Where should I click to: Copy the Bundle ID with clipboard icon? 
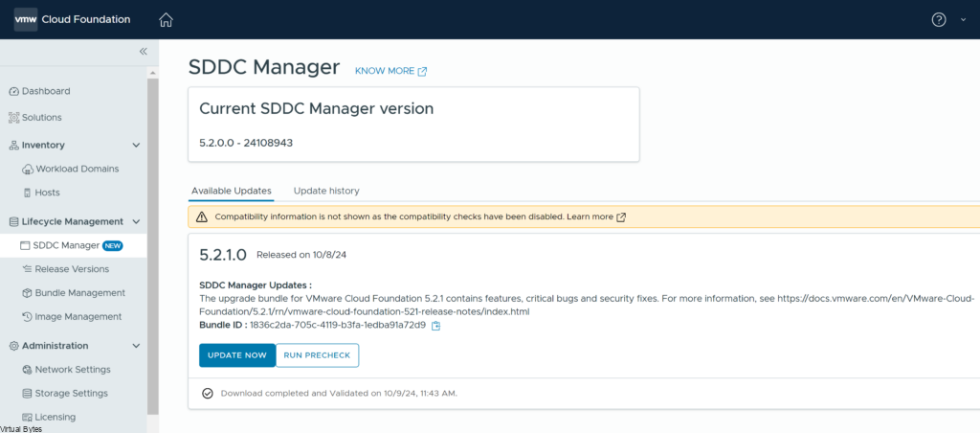click(x=436, y=326)
